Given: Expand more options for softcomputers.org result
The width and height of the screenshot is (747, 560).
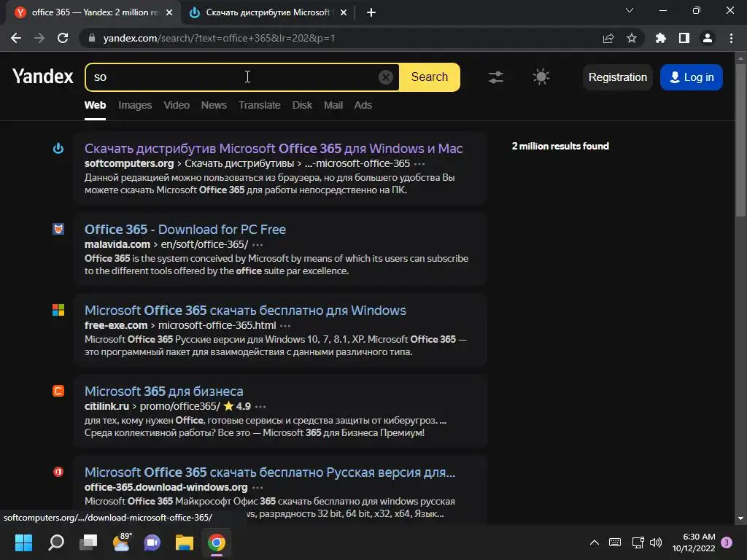Looking at the screenshot, I should click(419, 164).
